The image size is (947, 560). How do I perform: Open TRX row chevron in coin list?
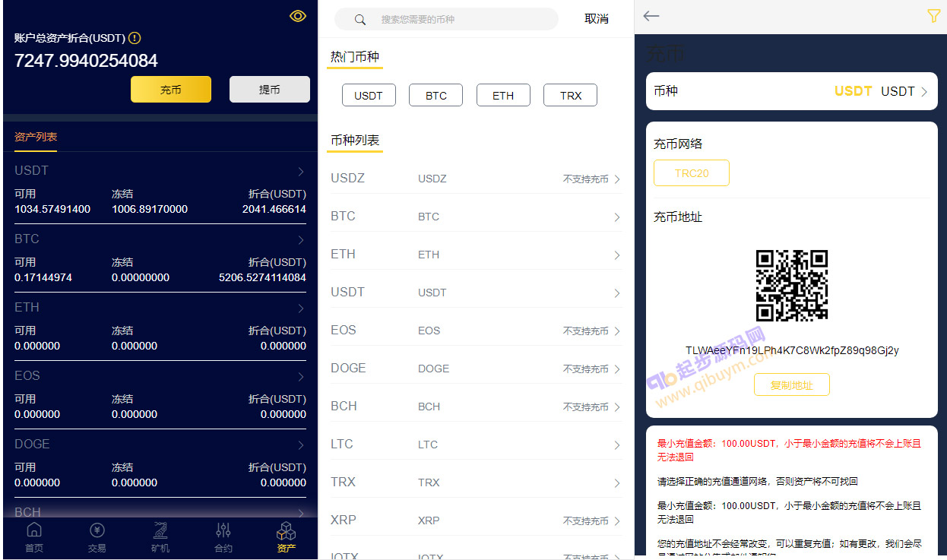[x=617, y=483]
